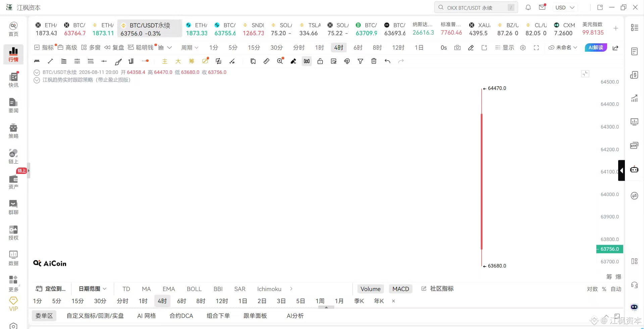
Task: Add a new ticker tab with plus
Action: [x=616, y=29]
